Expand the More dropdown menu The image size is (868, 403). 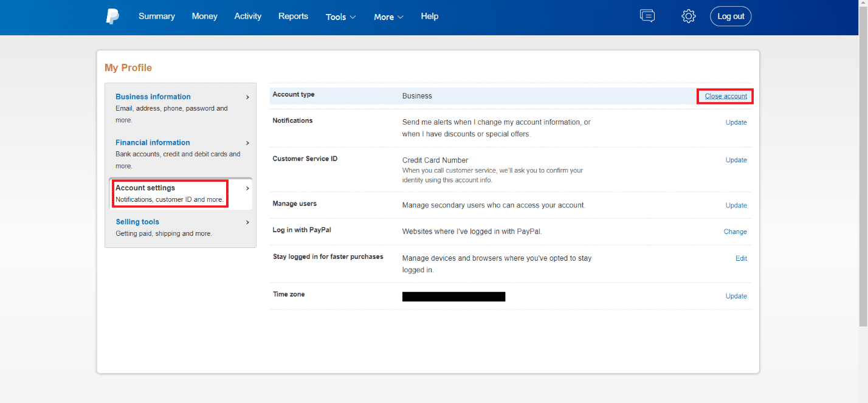(x=388, y=17)
